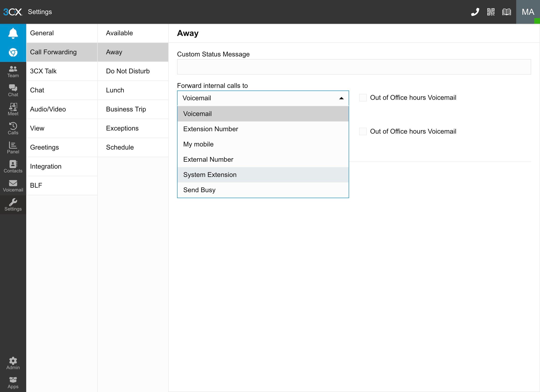The height and width of the screenshot is (392, 540).
Task: Enable first Out of Office hours Voicemail checkbox
Action: pos(363,98)
